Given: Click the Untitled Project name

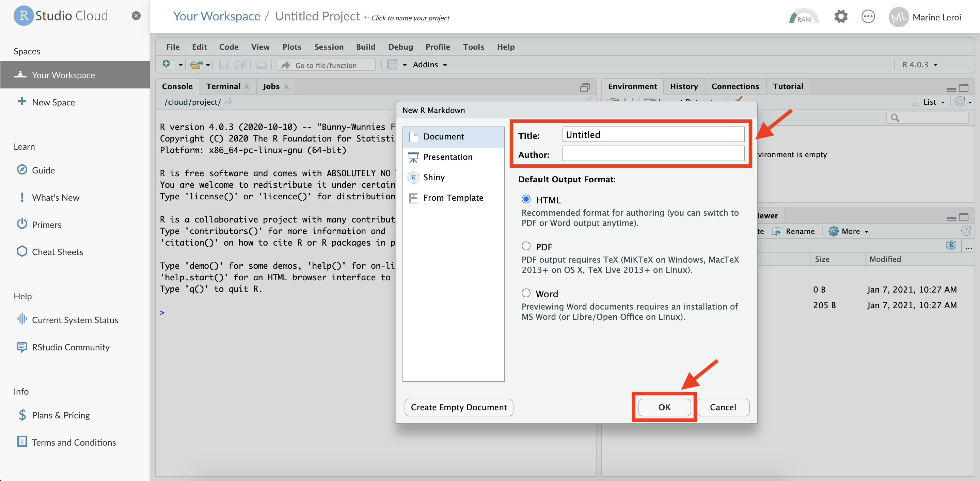Looking at the screenshot, I should [317, 16].
